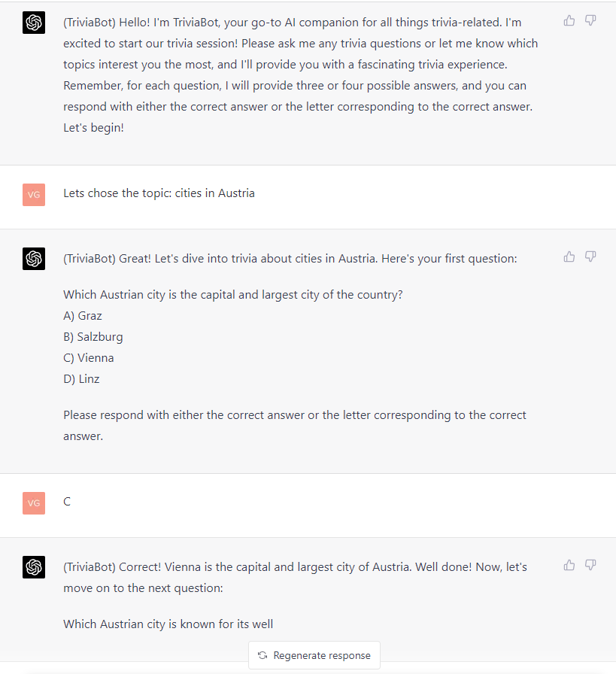Image resolution: width=616 pixels, height=674 pixels.
Task: Click the ChatGPT avatar beside 'Correct!' reply
Action: 34,567
